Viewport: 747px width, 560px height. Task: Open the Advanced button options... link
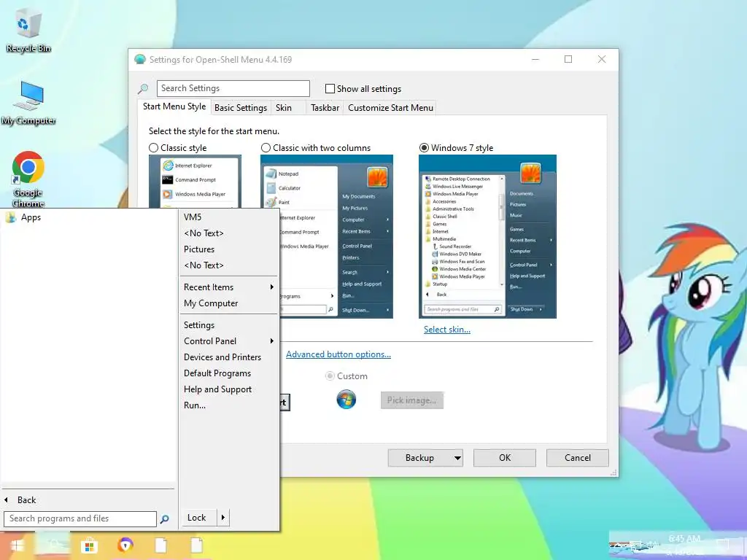tap(338, 354)
